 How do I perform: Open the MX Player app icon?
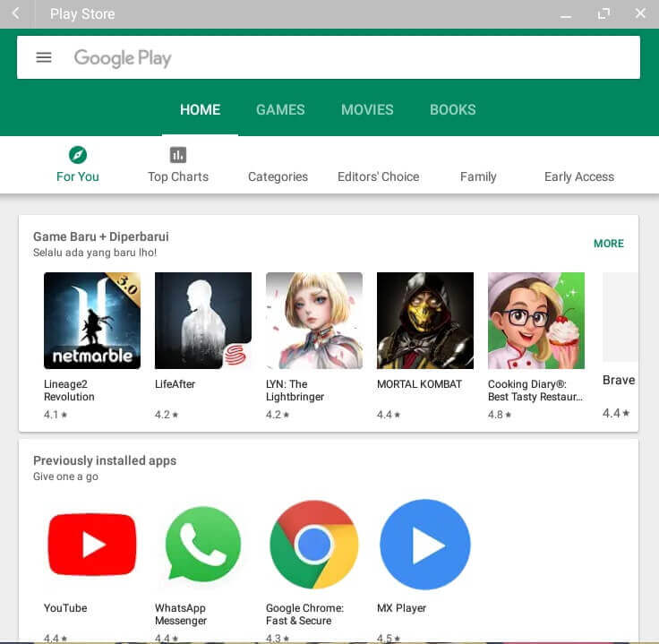point(425,545)
